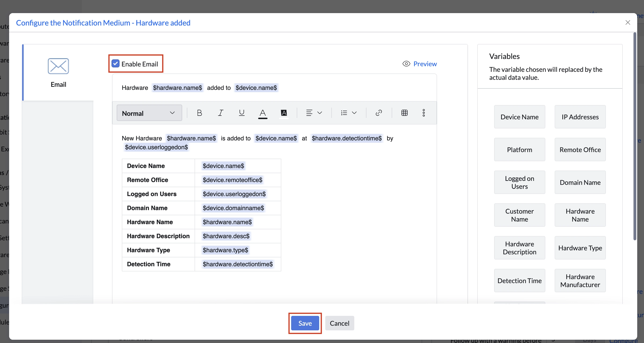This screenshot has height=343, width=644.
Task: Insert the Device Name variable
Action: (520, 117)
